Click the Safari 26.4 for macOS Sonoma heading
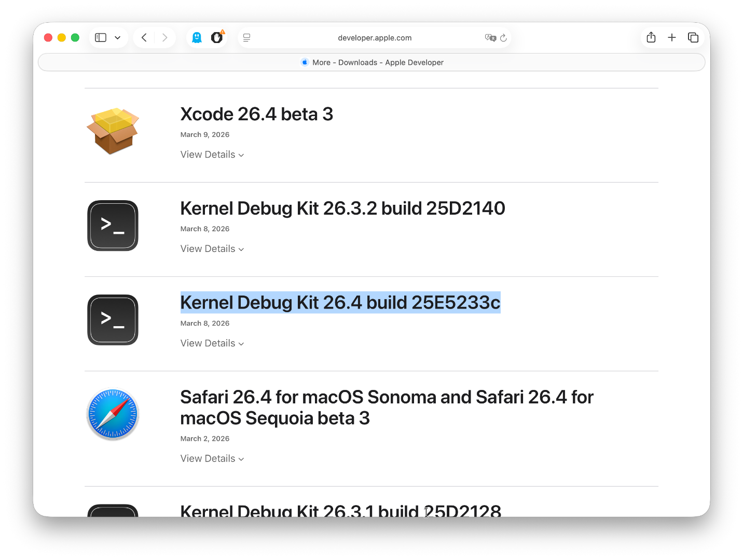The height and width of the screenshot is (560, 743). (387, 408)
